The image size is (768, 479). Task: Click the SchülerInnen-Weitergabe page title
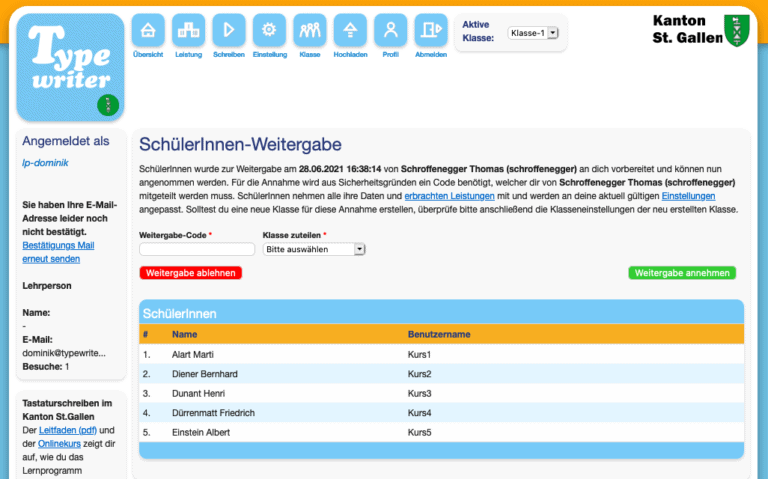[240, 144]
